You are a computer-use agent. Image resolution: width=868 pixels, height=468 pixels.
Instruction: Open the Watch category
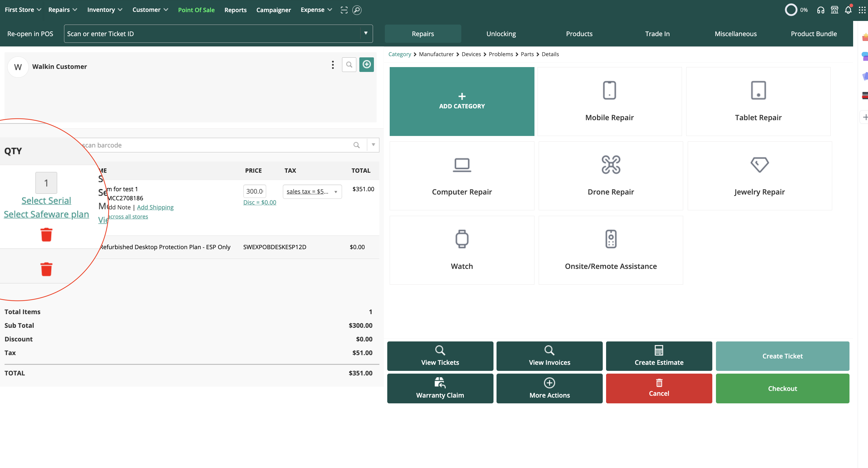[462, 250]
